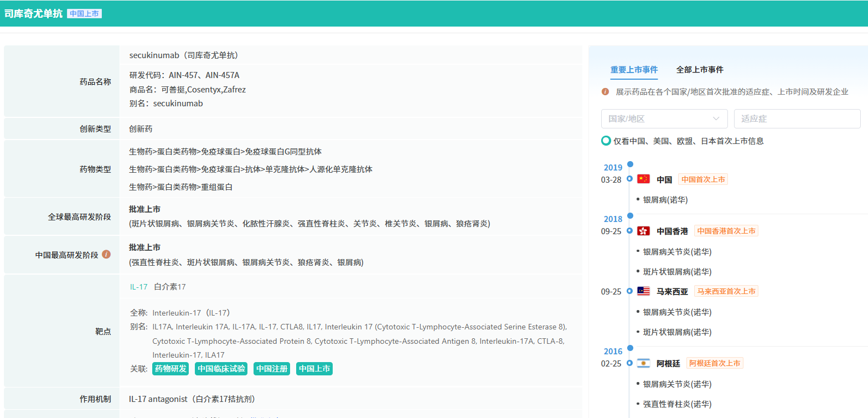Click 别名：secukinumab text

point(166,104)
